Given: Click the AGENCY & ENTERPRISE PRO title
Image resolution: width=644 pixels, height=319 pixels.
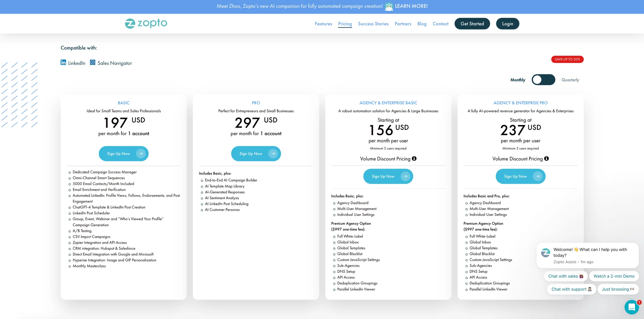Looking at the screenshot, I should click(x=520, y=103).
